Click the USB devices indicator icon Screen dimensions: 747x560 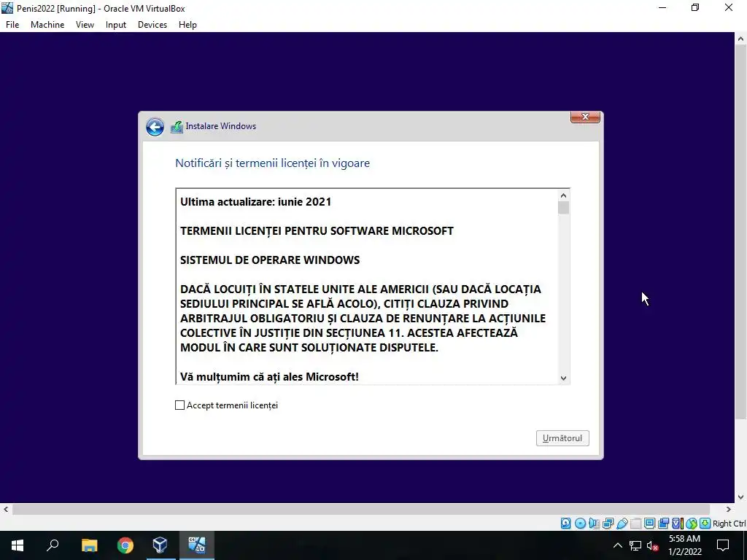tap(622, 524)
